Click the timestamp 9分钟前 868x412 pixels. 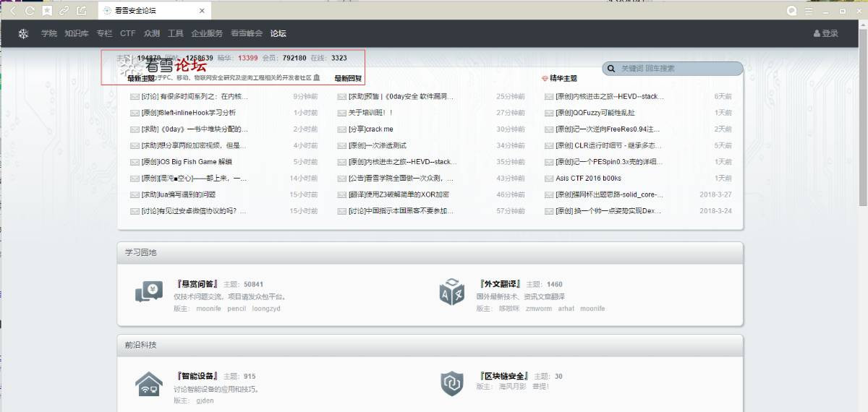305,96
